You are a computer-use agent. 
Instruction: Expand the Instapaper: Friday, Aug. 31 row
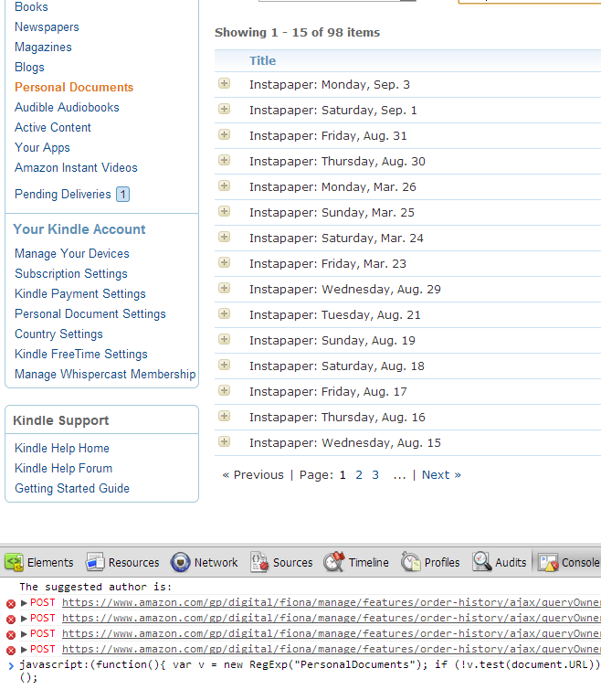[225, 134]
